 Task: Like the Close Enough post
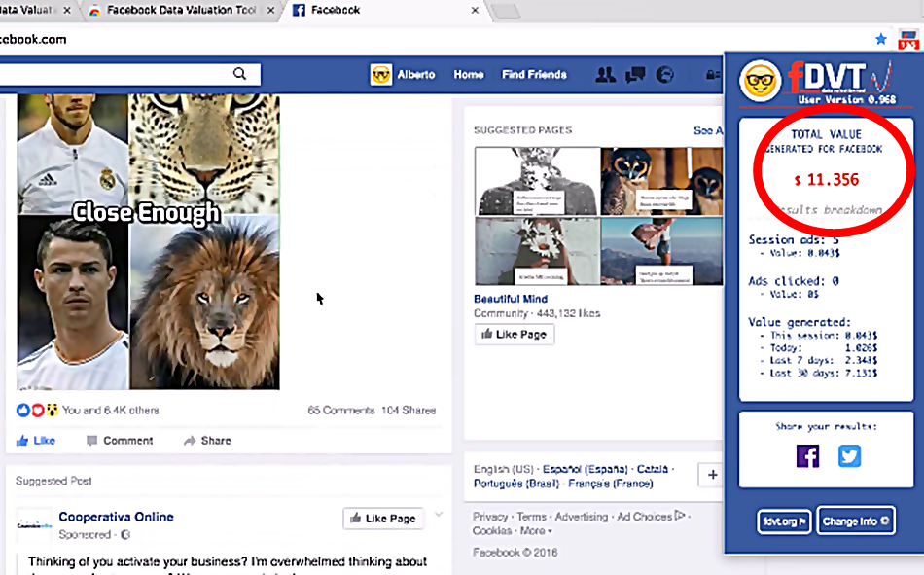coord(36,441)
